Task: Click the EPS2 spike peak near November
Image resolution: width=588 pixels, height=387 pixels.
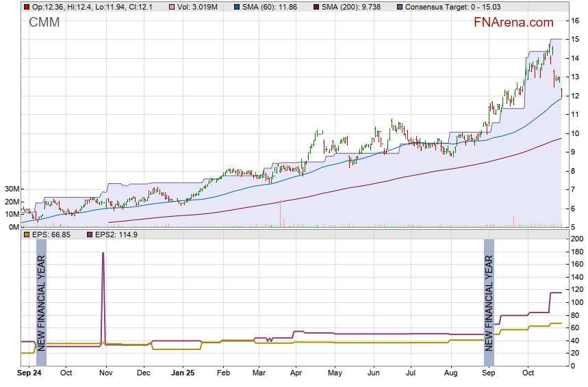Action: 103,254
